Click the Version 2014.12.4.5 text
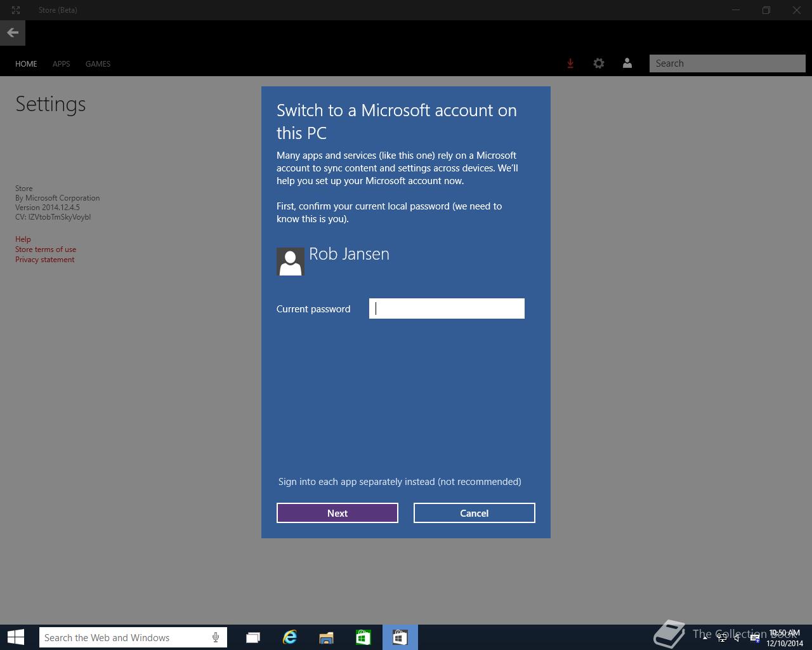812x650 pixels. point(48,208)
